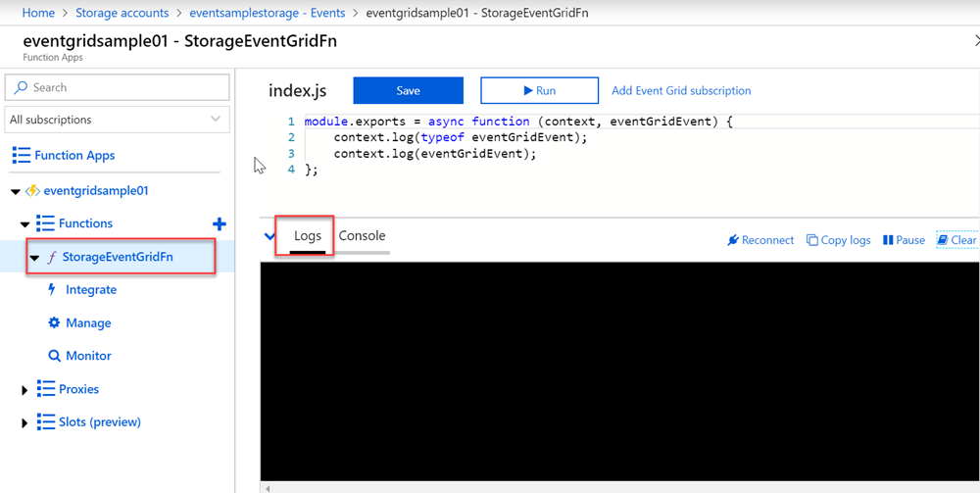The height and width of the screenshot is (493, 980).
Task: Select the Slots (preview) label
Action: point(99,421)
